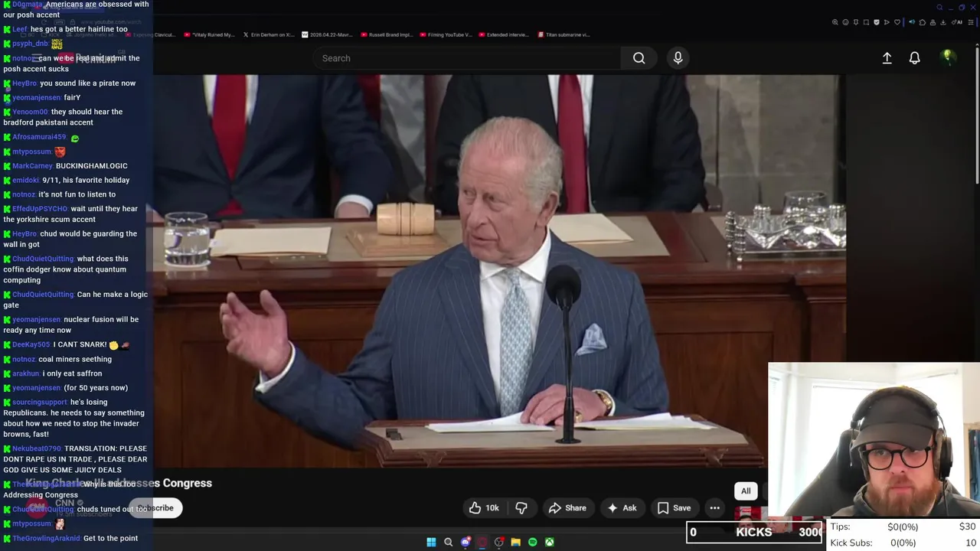The height and width of the screenshot is (551, 980).
Task: Switch to "Russell Brand Impl..." tab
Action: 387,34
